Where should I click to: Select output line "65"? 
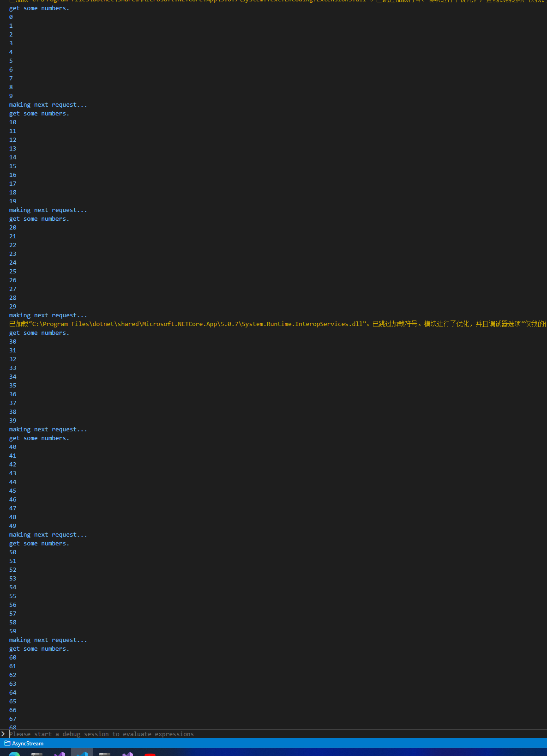coord(13,702)
